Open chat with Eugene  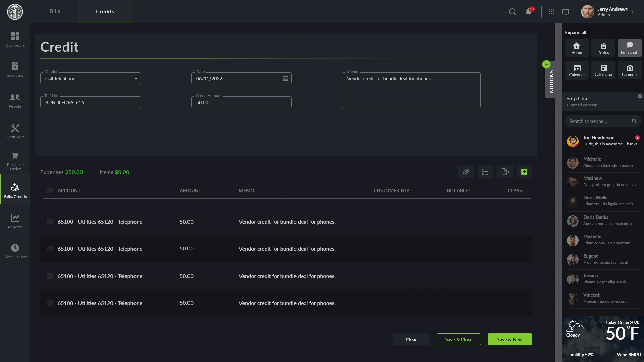click(603, 259)
